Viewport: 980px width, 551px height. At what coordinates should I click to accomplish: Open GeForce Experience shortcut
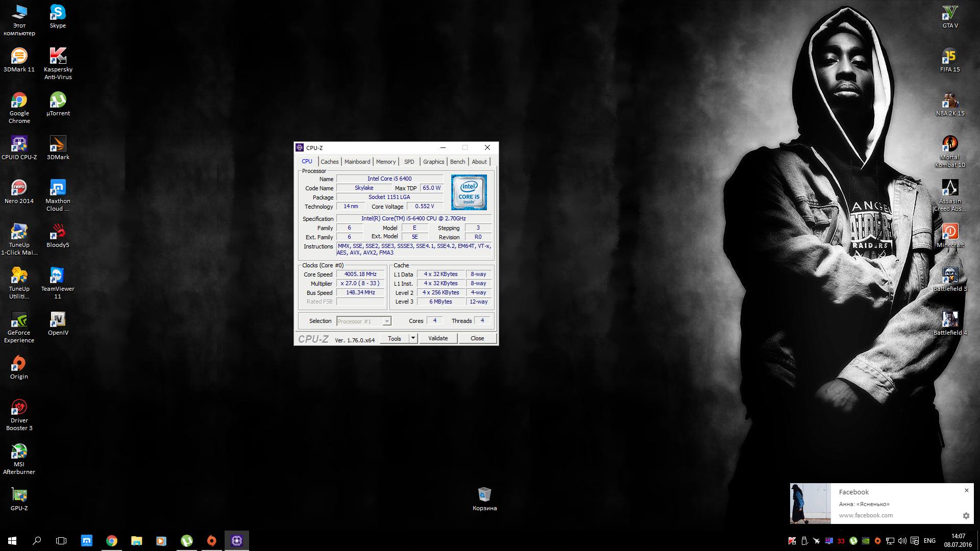click(19, 320)
